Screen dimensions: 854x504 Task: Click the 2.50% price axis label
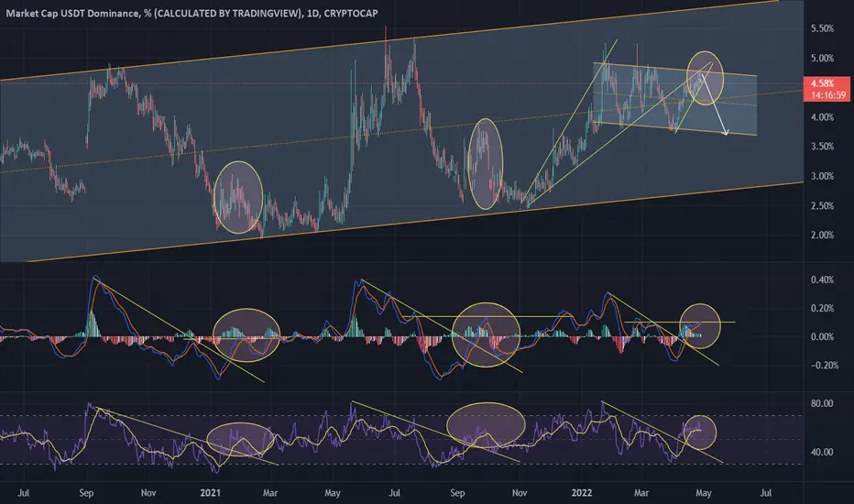[x=823, y=205]
